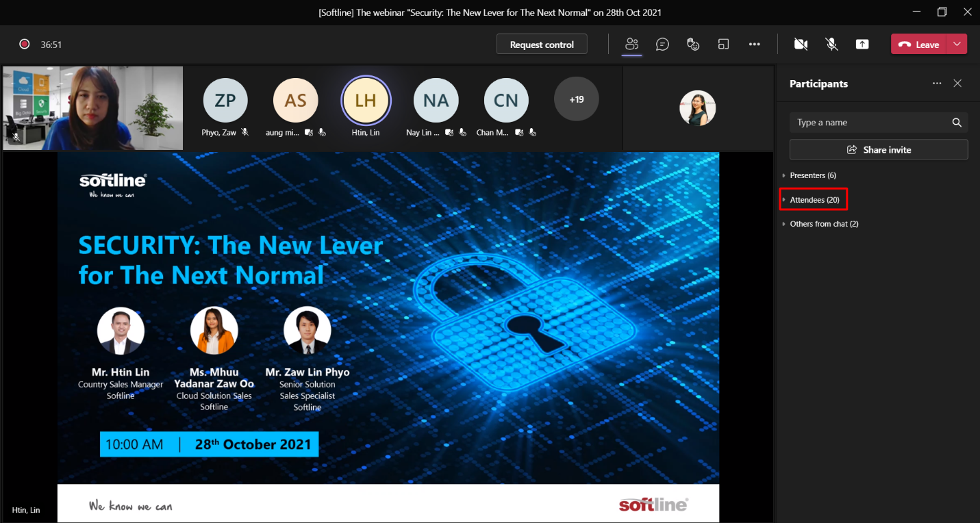The width and height of the screenshot is (980, 523).
Task: Click the Softline logo at slide top
Action: 113,184
